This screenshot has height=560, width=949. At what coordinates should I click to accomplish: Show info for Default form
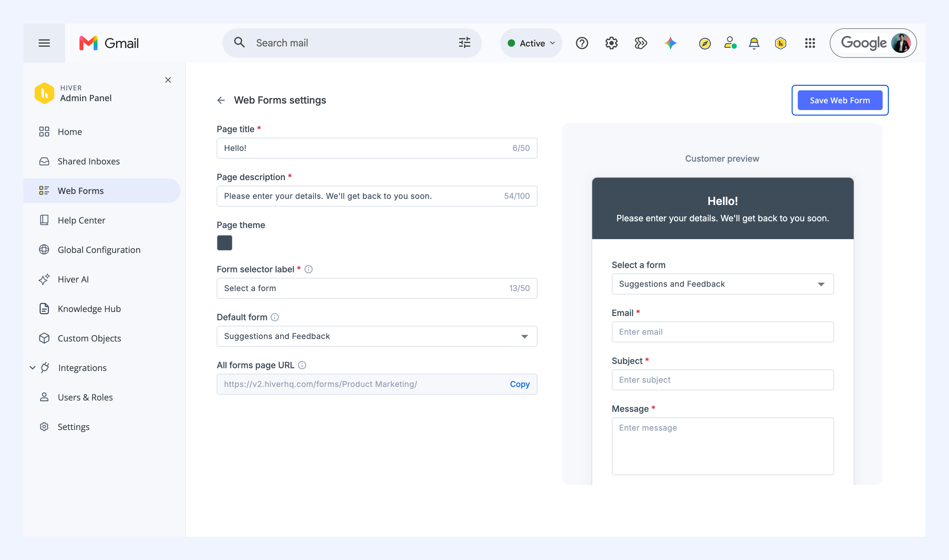(275, 317)
